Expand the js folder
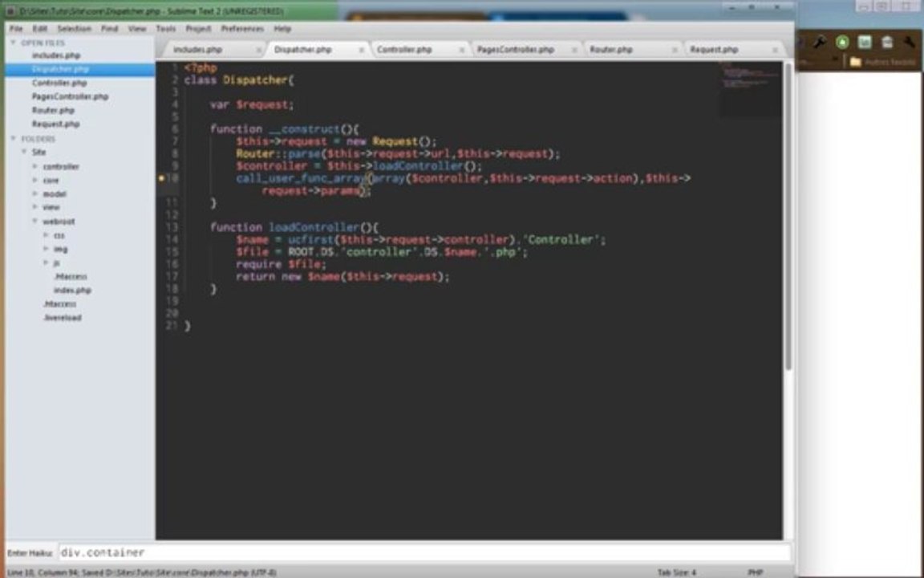 [x=46, y=263]
